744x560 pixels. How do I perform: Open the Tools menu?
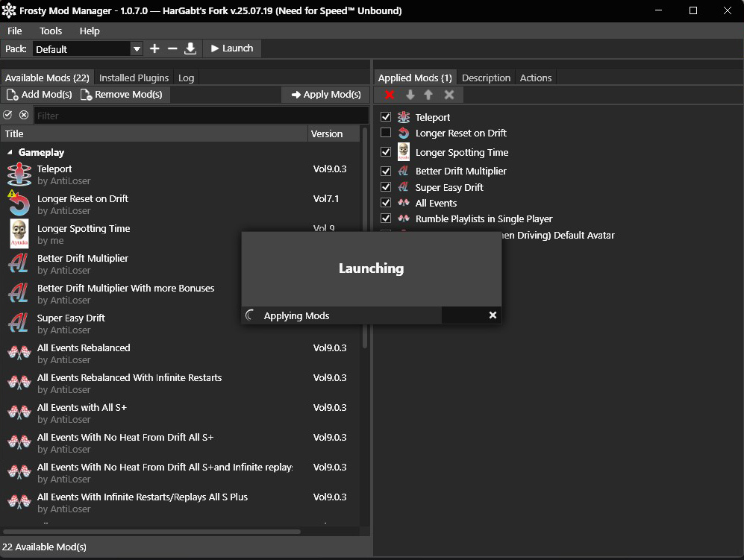[x=51, y=31]
